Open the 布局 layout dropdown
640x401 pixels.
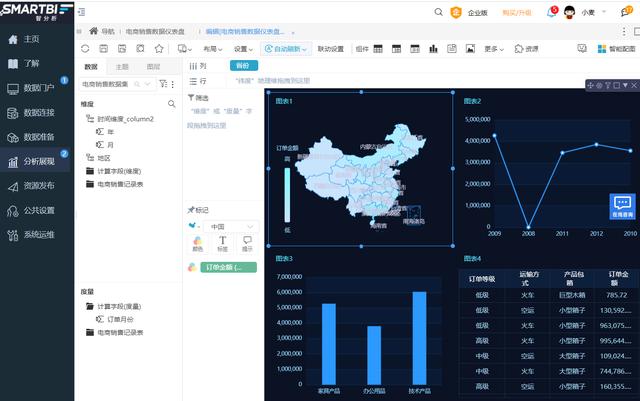213,48
